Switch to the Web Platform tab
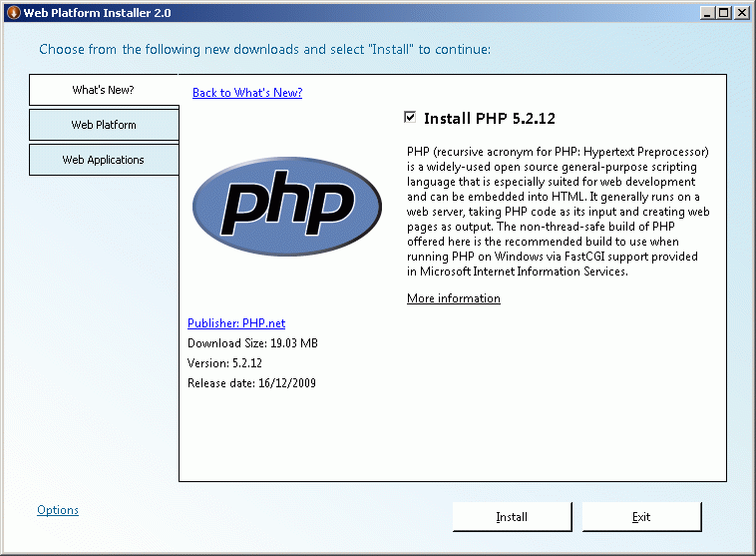 point(104,125)
